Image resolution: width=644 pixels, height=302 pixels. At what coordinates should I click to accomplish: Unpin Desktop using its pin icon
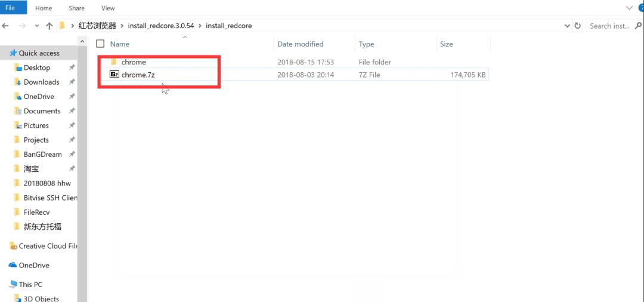[72, 67]
